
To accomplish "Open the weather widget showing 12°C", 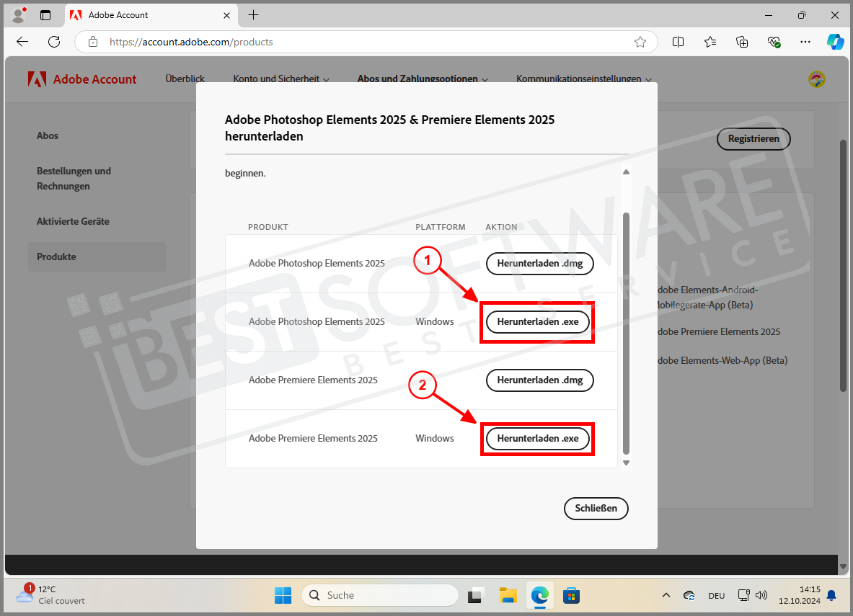I will click(50, 595).
